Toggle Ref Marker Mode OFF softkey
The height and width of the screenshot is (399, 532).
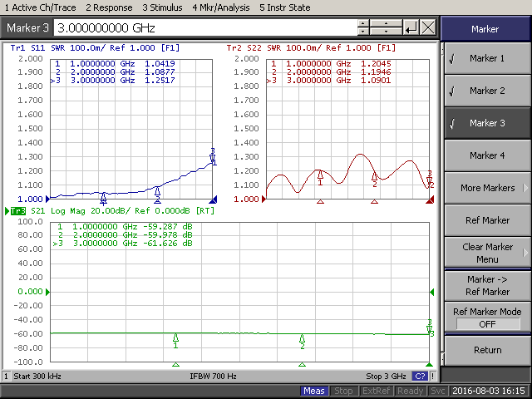(487, 318)
